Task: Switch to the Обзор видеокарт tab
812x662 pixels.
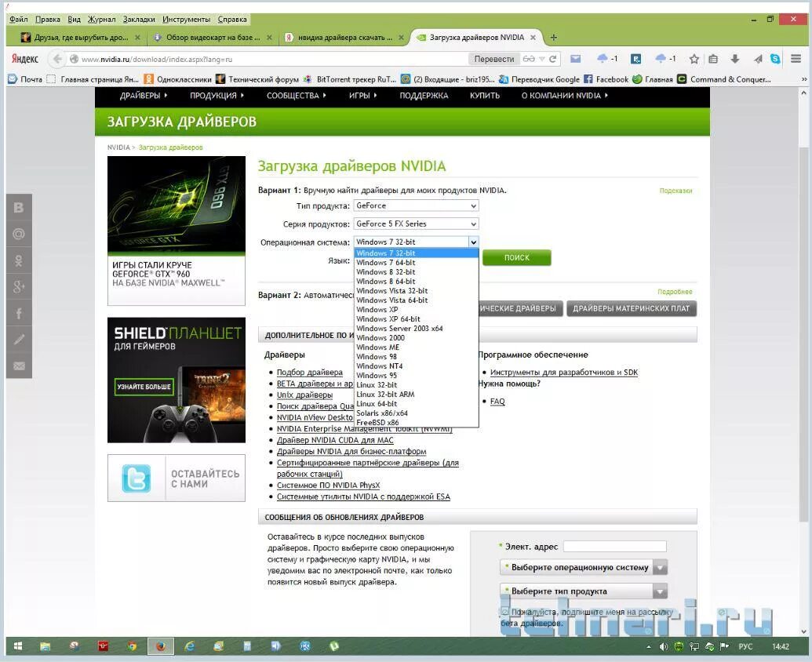Action: 213,38
